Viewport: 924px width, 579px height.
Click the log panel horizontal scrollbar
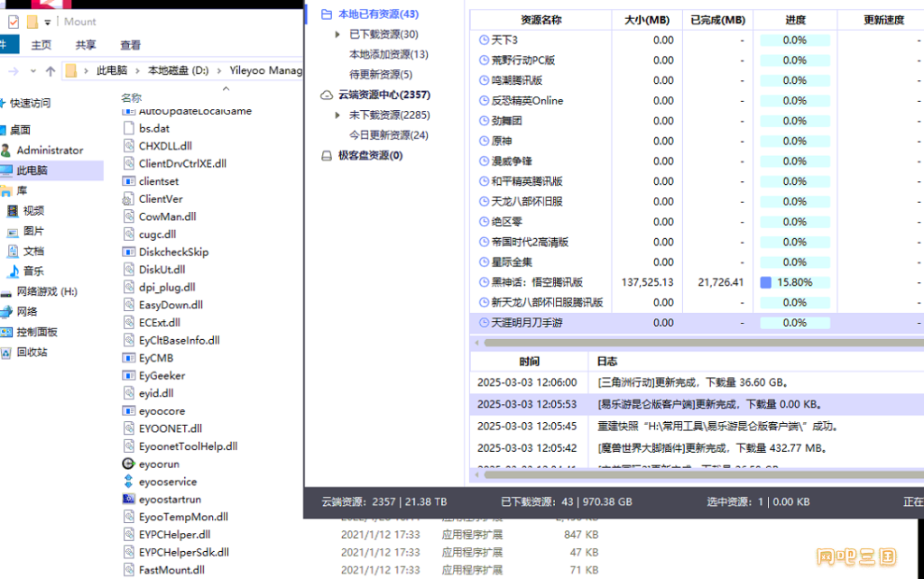tap(704, 474)
